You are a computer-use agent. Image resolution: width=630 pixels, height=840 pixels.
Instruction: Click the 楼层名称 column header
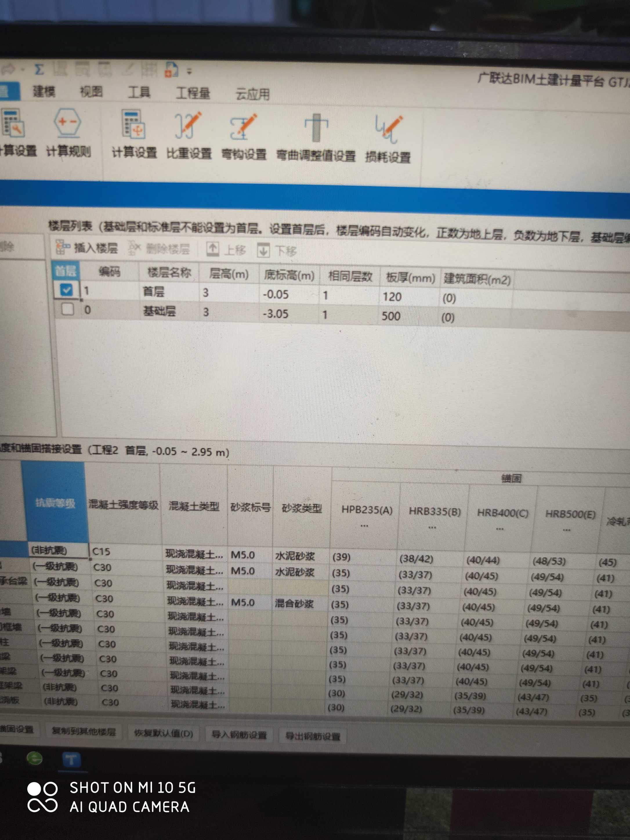(169, 272)
